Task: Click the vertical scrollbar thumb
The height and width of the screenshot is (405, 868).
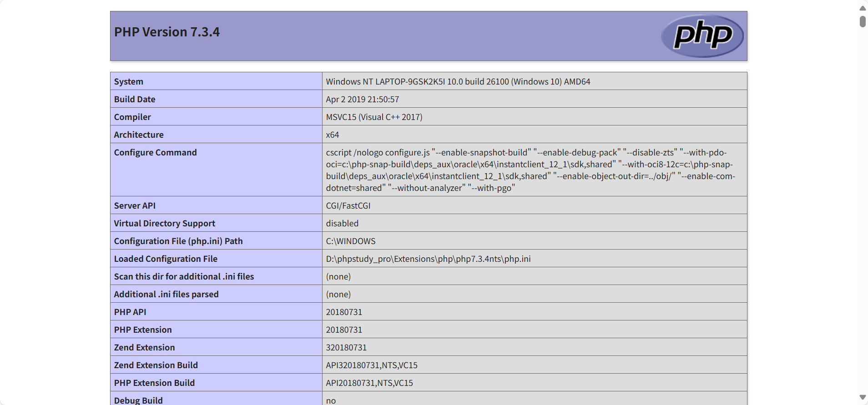Action: 863,21
